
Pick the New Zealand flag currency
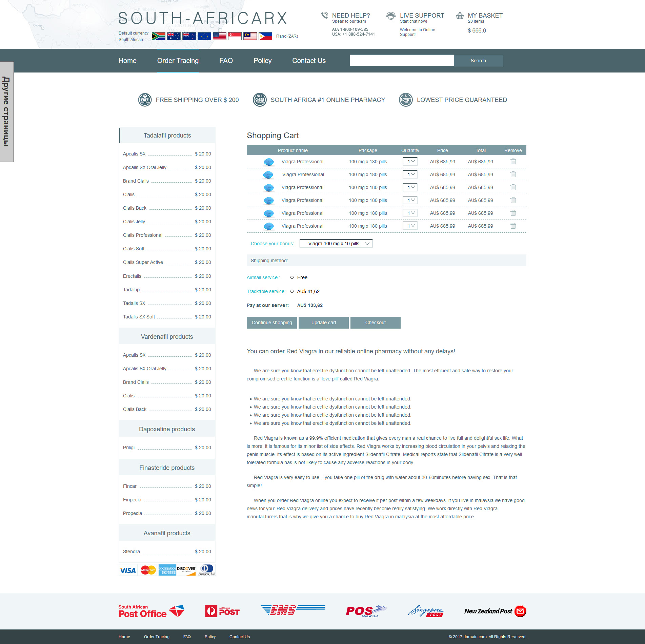[x=189, y=36]
